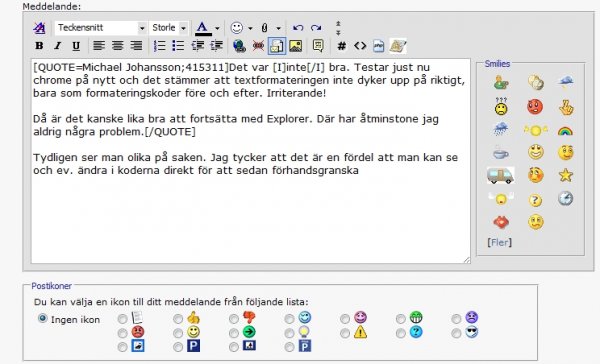The image size is (600, 364).
Task: Open the Storlek size dropdown
Action: 169,28
